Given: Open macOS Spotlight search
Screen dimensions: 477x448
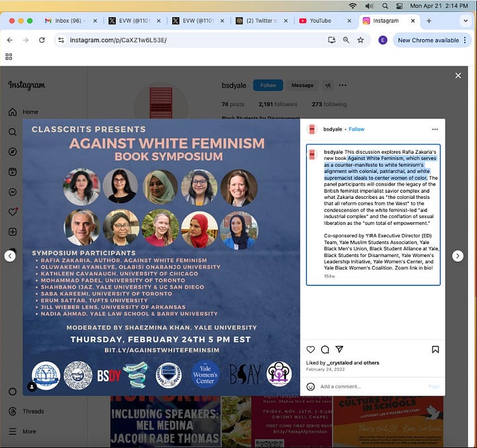Looking at the screenshot, I should click(385, 6).
